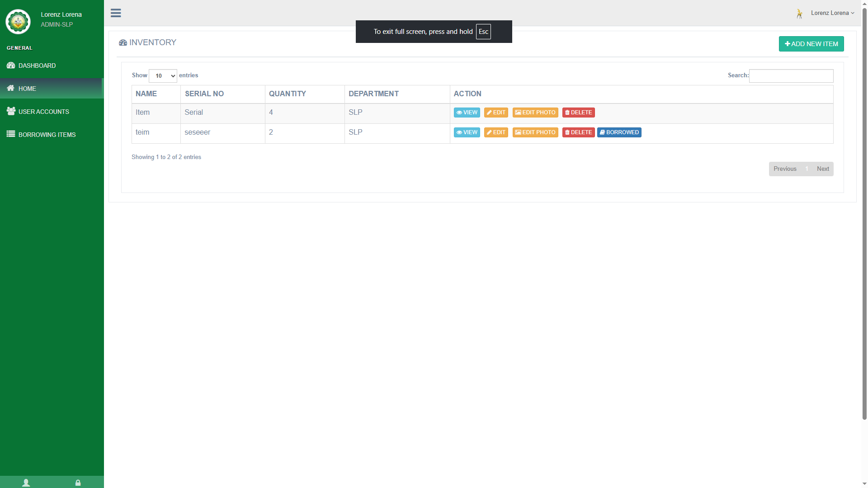View the teim row details
This screenshot has width=868, height=488.
[467, 132]
